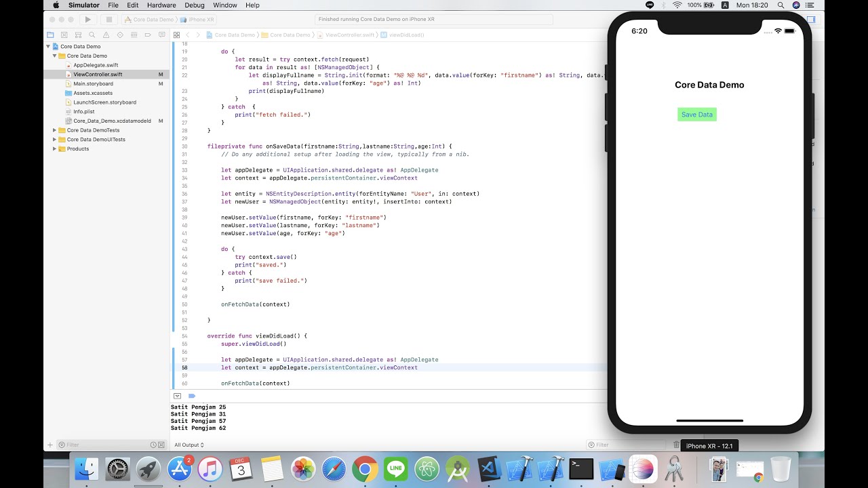Collapse the Core Data Demo project root

point(48,47)
